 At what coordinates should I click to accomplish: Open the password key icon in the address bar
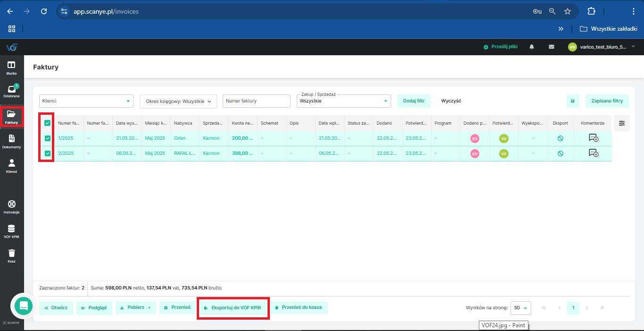tap(536, 11)
